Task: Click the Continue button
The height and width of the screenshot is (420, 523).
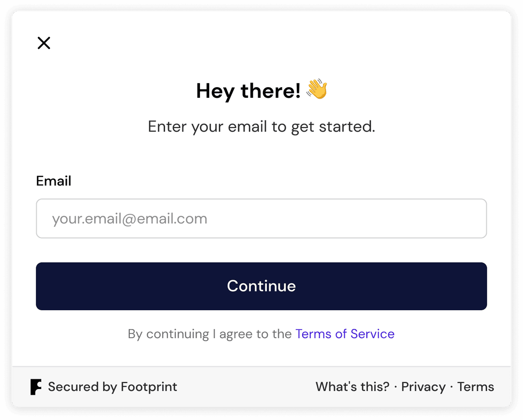Action: coord(261,286)
